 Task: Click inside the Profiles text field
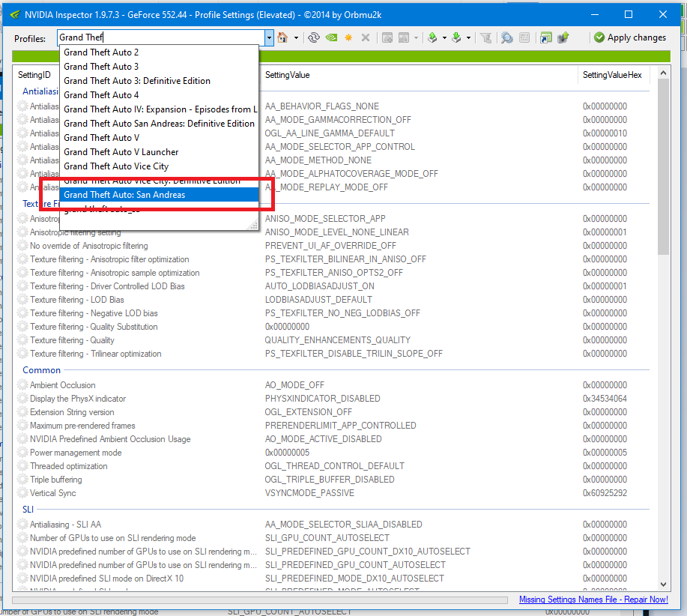(x=161, y=37)
